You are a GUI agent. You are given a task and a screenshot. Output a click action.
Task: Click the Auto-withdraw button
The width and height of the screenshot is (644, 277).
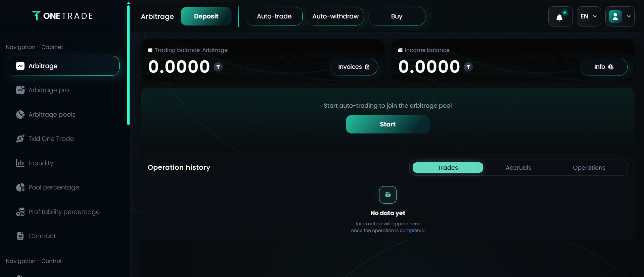click(335, 16)
